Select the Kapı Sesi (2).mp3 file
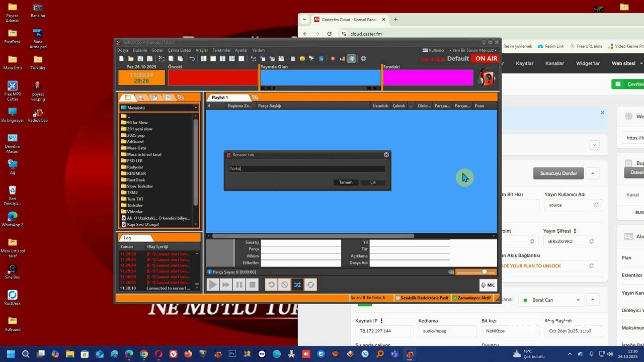644x362 pixels. tap(140, 224)
